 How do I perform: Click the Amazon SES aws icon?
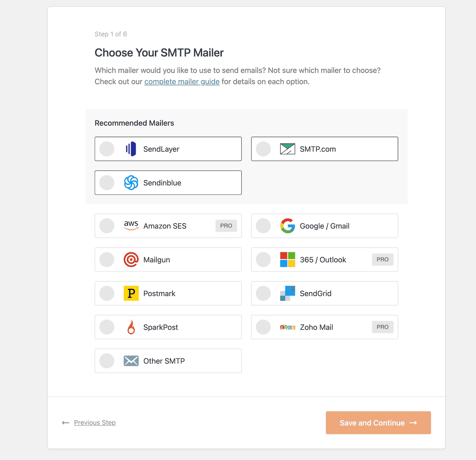(x=131, y=226)
